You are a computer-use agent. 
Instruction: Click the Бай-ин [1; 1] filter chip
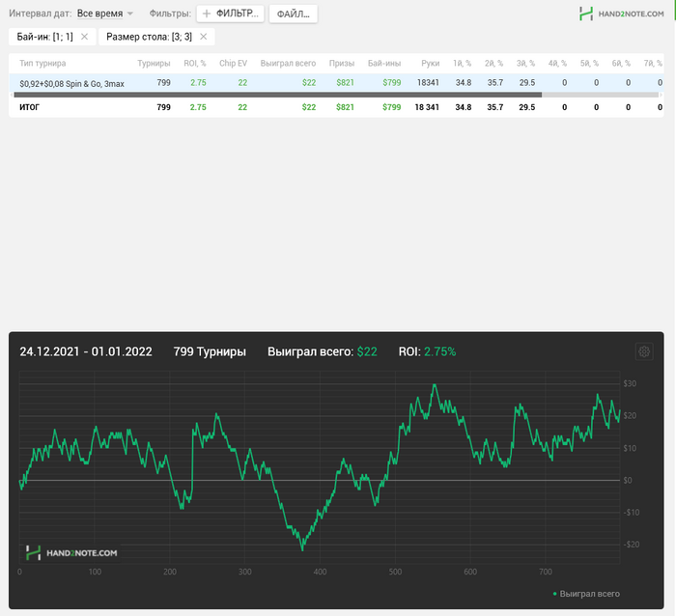(44, 37)
